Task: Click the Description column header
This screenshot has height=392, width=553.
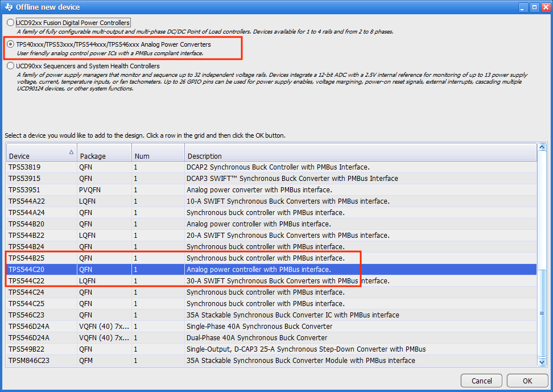Action: (x=361, y=152)
